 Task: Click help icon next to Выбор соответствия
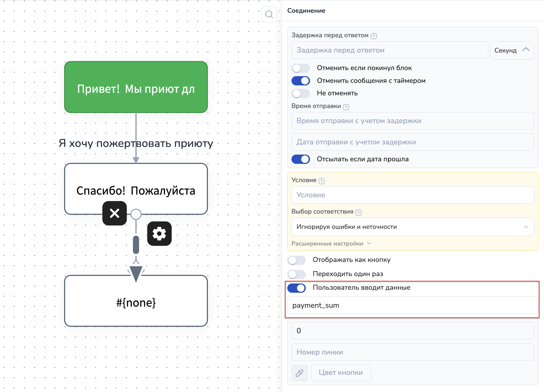pyautogui.click(x=358, y=212)
